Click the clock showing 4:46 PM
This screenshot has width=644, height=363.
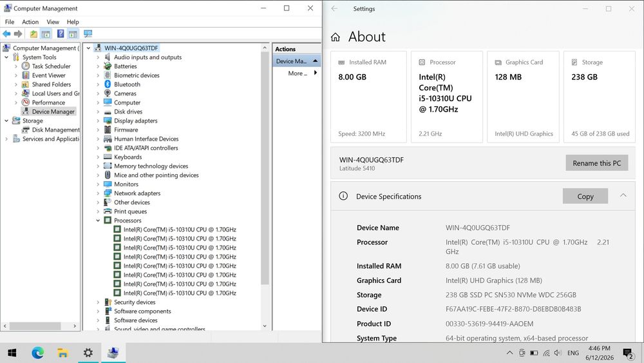tap(599, 348)
